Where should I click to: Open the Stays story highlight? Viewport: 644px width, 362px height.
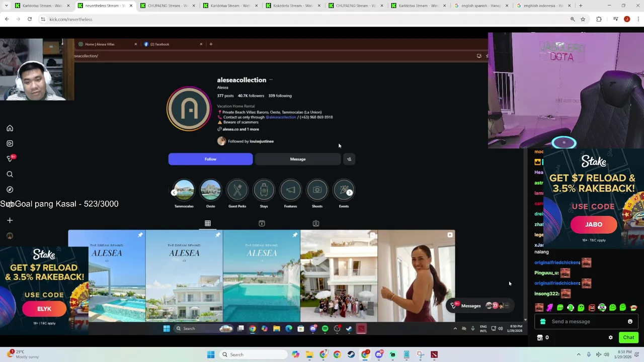click(x=264, y=190)
